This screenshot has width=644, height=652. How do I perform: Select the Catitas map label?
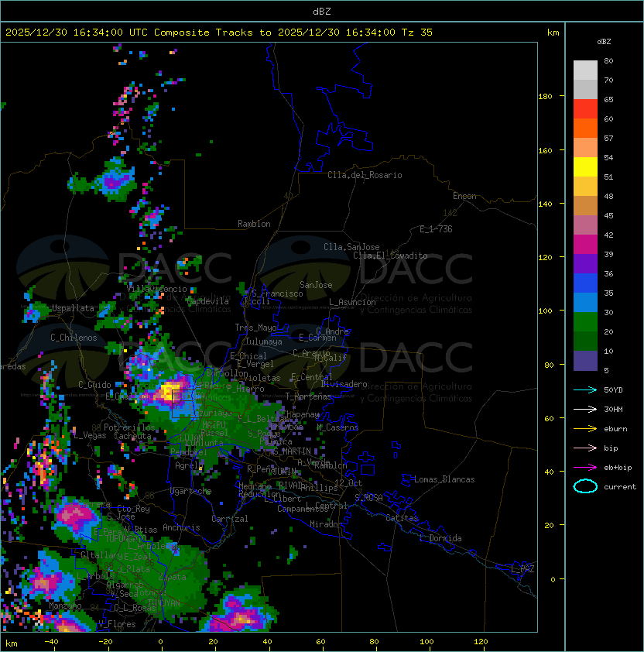[x=401, y=518]
